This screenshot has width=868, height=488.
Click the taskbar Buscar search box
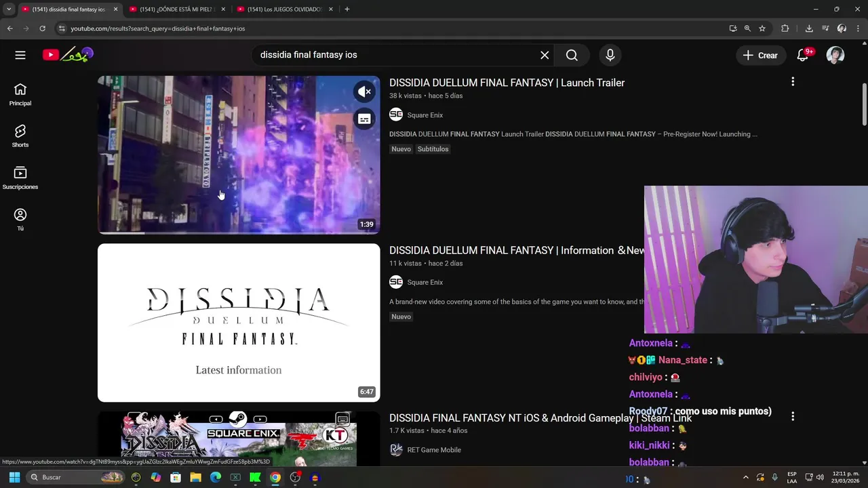[77, 477]
